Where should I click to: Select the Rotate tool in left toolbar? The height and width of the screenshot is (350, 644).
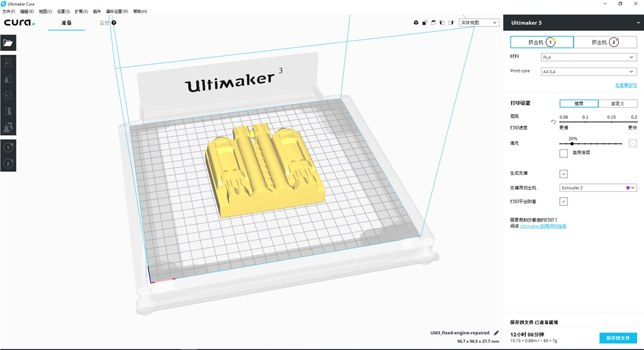8,95
